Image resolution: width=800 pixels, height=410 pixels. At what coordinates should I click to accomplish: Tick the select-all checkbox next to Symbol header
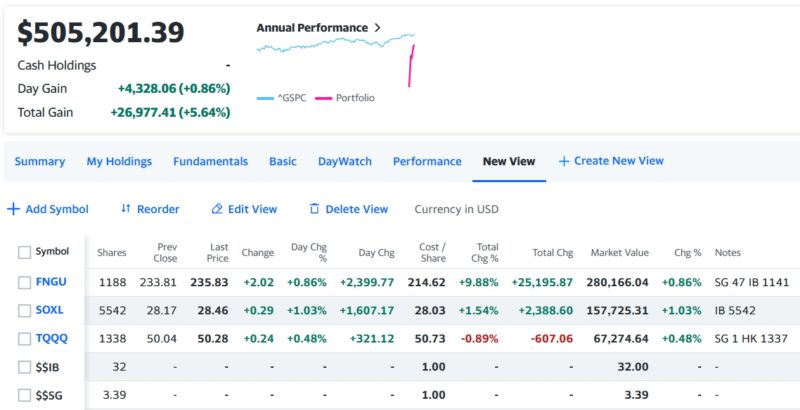click(25, 253)
